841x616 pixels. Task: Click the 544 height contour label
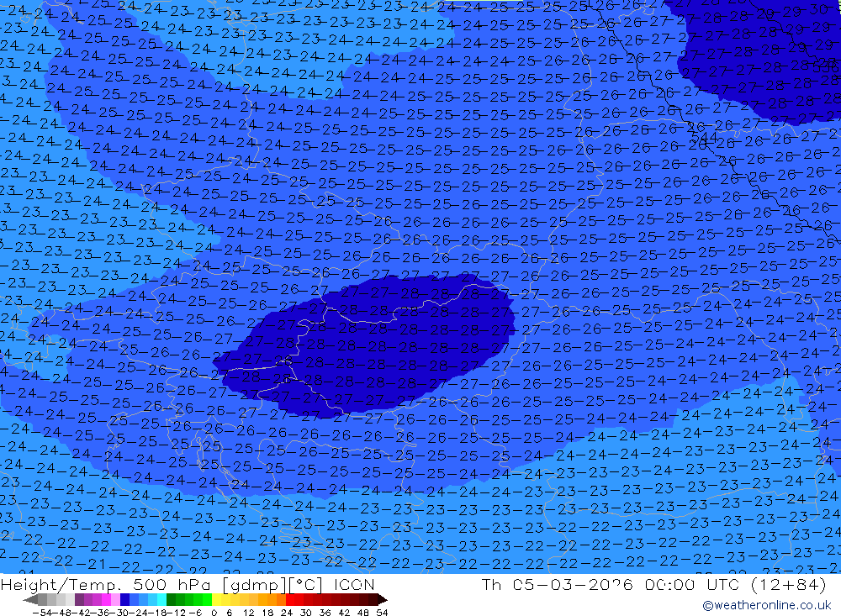click(704, 138)
